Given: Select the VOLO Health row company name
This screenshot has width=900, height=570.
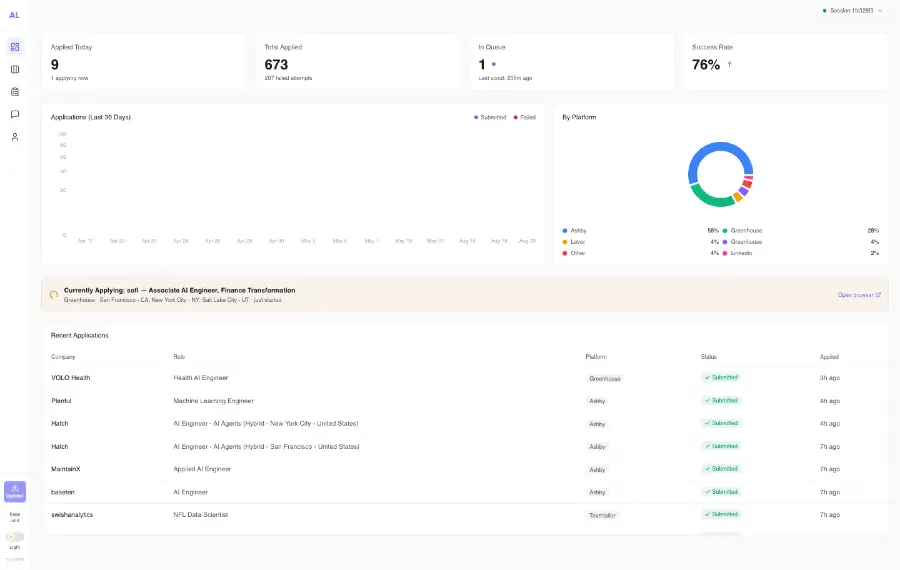Looking at the screenshot, I should click(71, 378).
